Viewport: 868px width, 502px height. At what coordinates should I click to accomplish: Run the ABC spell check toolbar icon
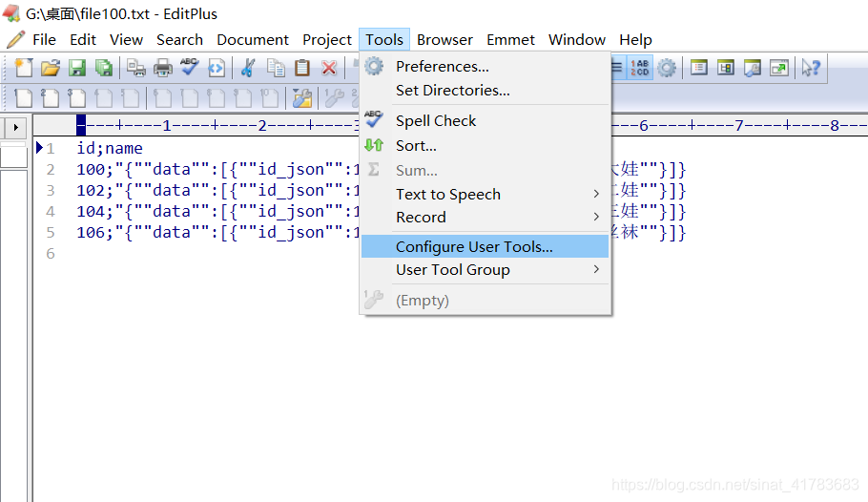coord(189,68)
